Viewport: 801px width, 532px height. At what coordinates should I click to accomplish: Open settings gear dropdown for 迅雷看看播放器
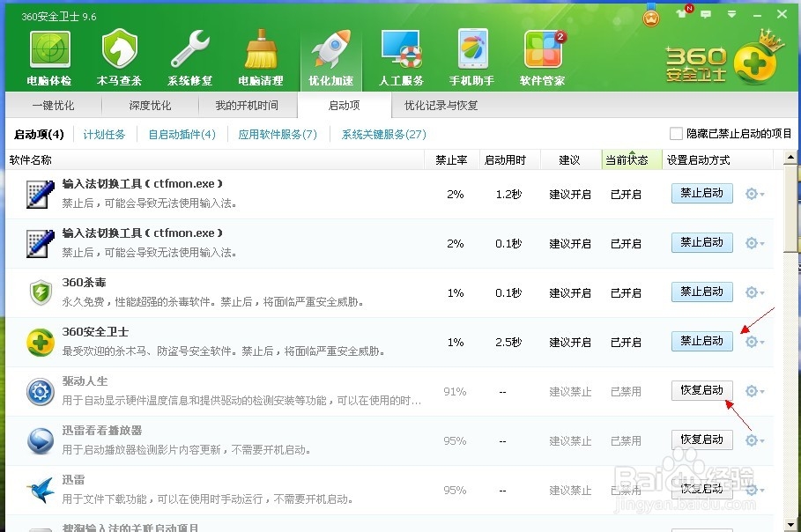(x=754, y=440)
